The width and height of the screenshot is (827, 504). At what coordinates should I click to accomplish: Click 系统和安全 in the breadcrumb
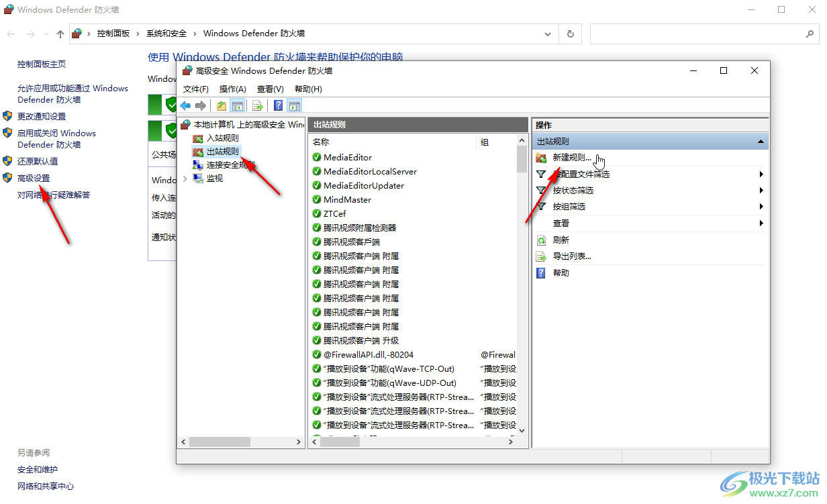point(166,34)
